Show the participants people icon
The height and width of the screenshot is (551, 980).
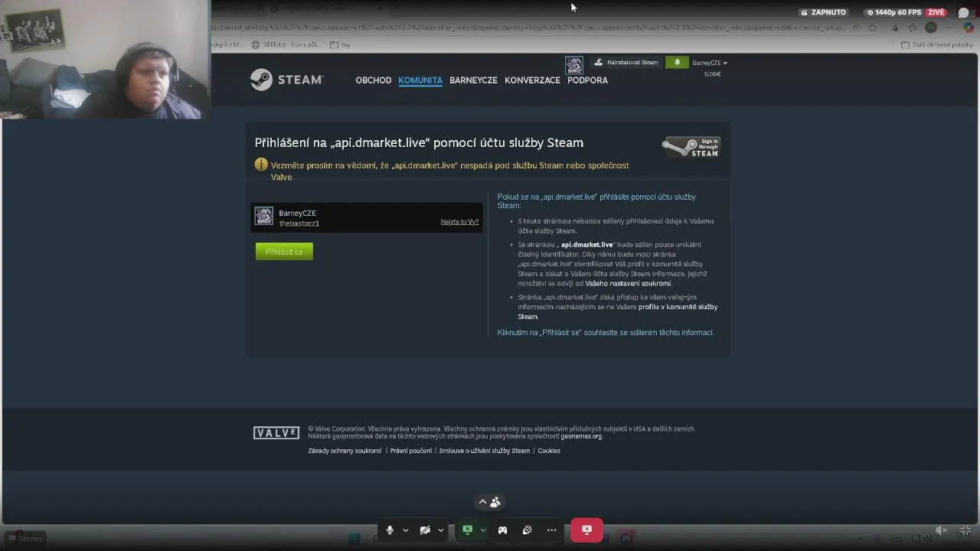point(495,502)
